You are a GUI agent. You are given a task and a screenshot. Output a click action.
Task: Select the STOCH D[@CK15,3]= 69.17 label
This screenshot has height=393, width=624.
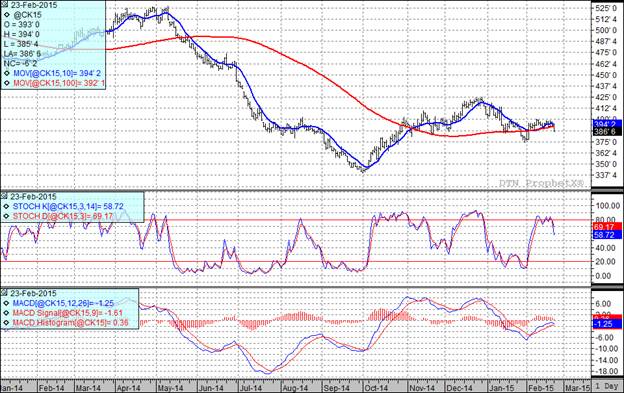[63, 216]
